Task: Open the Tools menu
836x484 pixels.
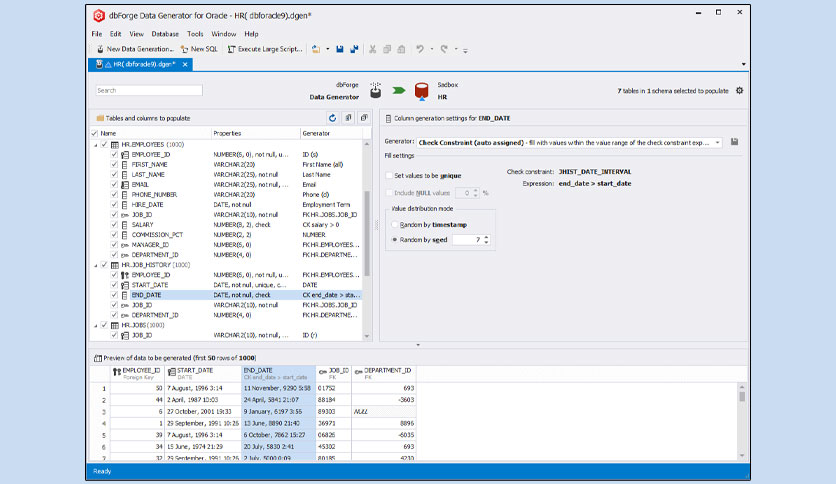Action: pos(195,34)
